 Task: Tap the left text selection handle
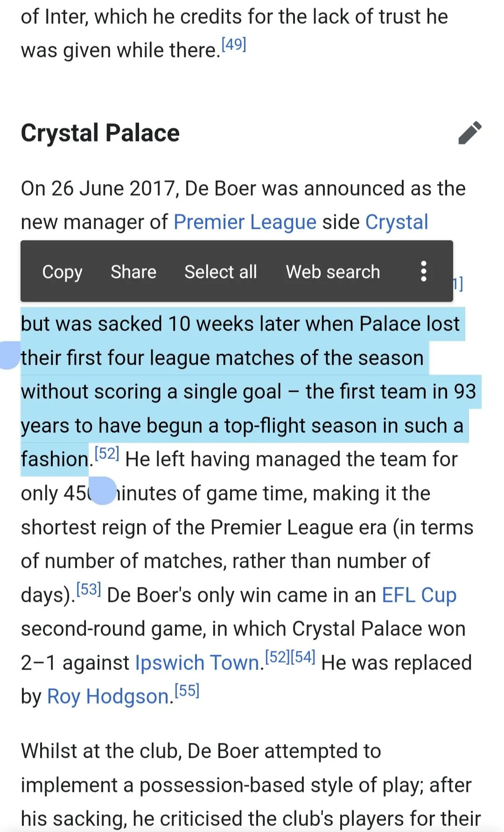tap(9, 356)
